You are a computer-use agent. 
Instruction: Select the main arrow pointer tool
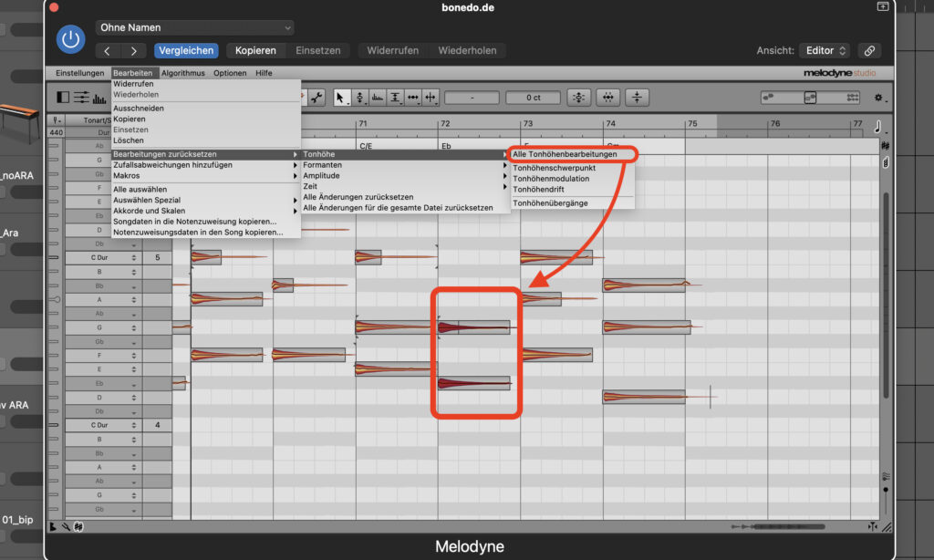point(341,98)
